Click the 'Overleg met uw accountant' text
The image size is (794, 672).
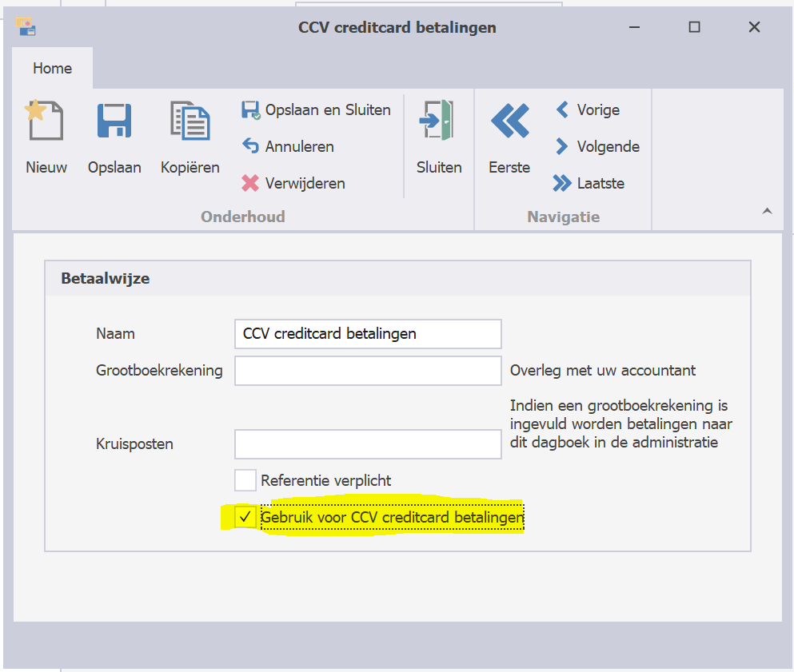pos(603,371)
